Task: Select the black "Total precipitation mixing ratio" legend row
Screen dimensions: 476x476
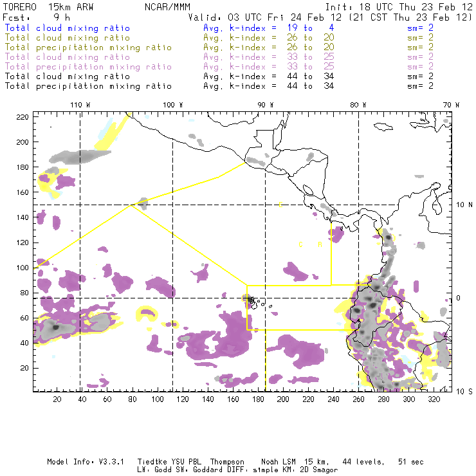Action: pos(88,86)
